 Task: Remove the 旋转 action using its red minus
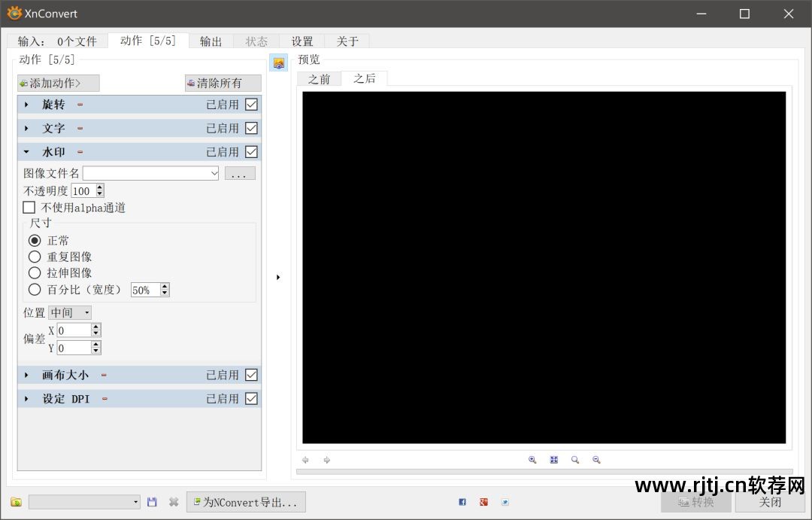click(x=80, y=105)
